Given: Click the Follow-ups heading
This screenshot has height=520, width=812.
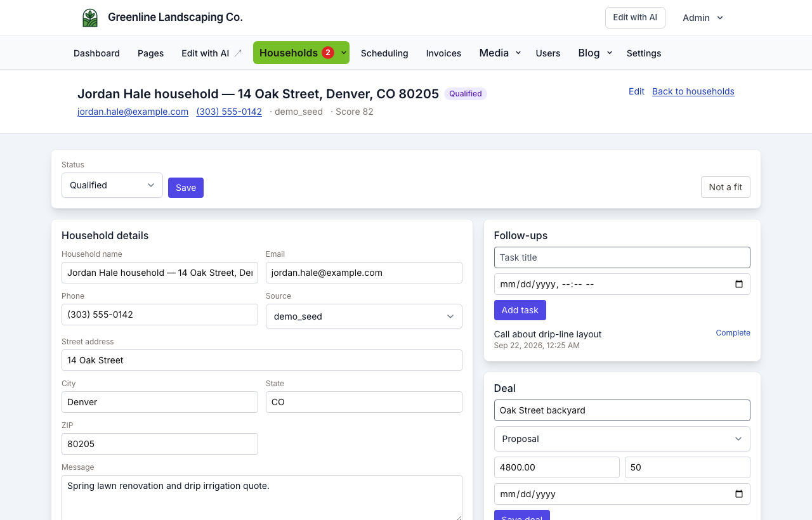Looking at the screenshot, I should coord(521,235).
